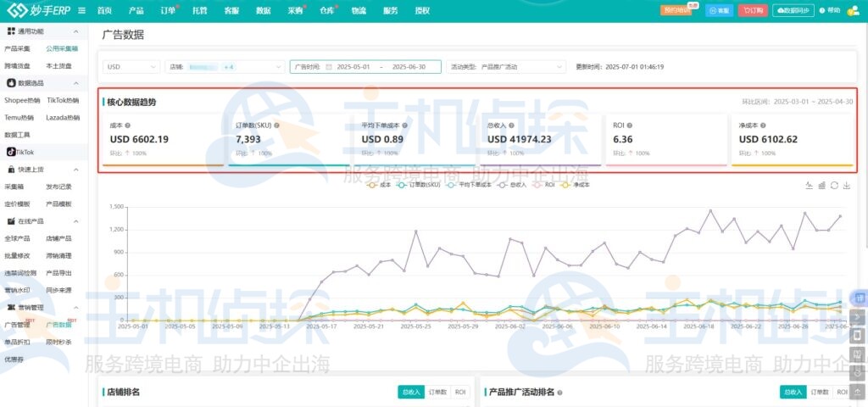
Task: Open 广告管理 in the sidebar
Action: [x=17, y=325]
